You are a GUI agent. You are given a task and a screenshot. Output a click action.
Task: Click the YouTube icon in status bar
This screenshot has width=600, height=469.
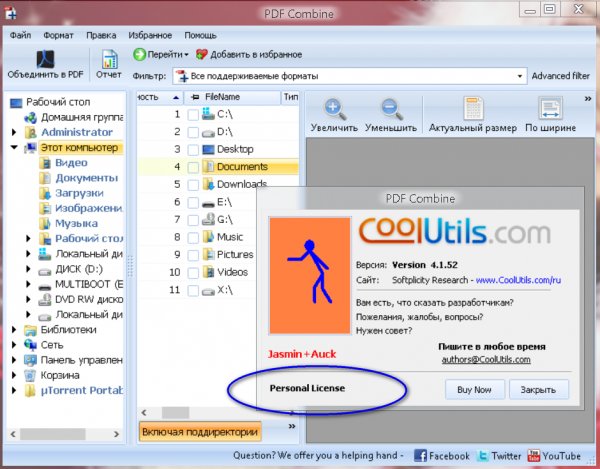tap(533, 456)
